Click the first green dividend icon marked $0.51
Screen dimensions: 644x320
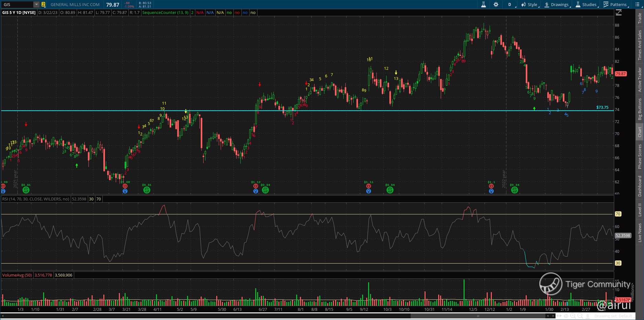pyautogui.click(x=26, y=190)
